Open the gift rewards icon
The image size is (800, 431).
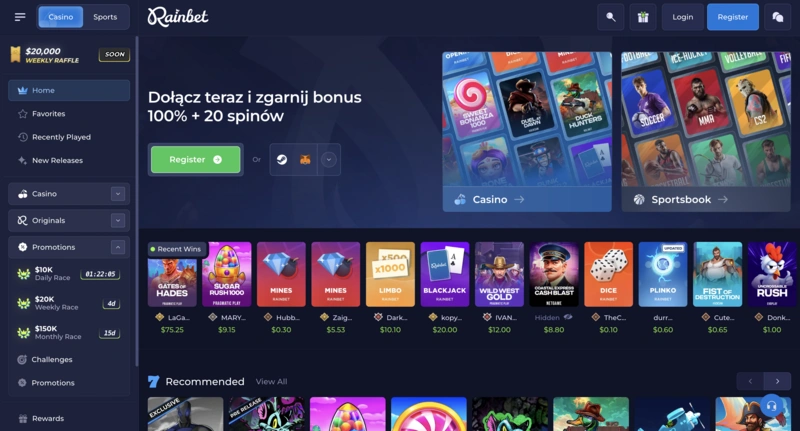[643, 17]
